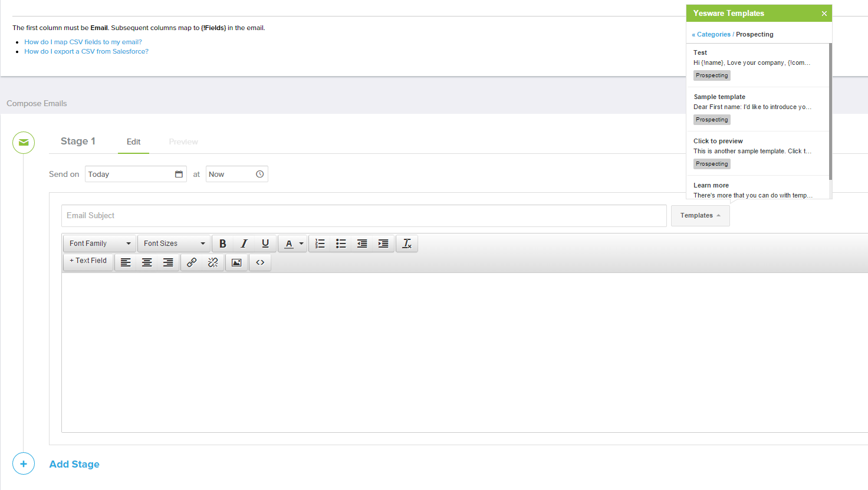
Task: Click Prospecting tag under Sample template
Action: pyautogui.click(x=712, y=120)
